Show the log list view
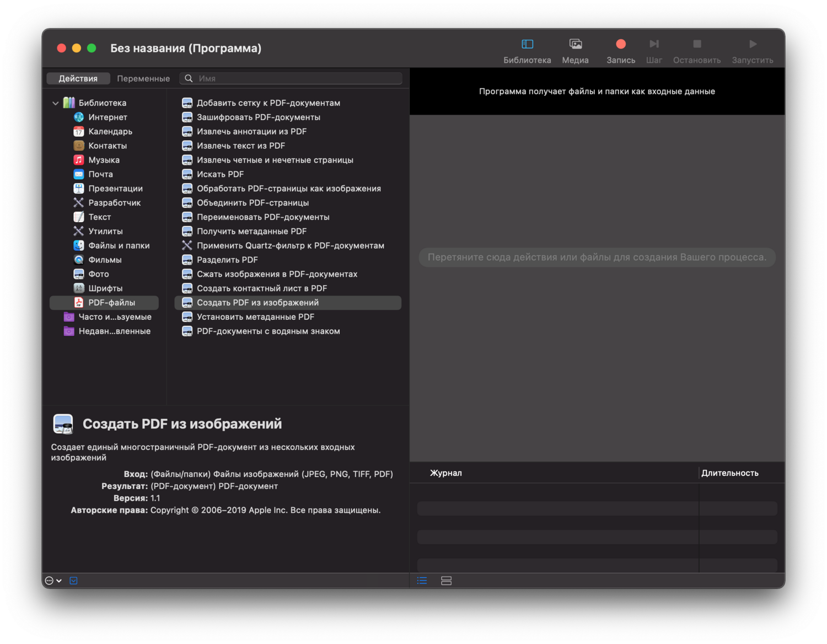 [x=422, y=581]
